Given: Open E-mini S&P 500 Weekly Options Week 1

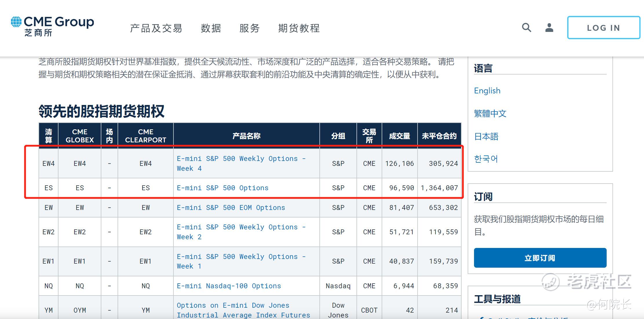Looking at the screenshot, I should [241, 261].
